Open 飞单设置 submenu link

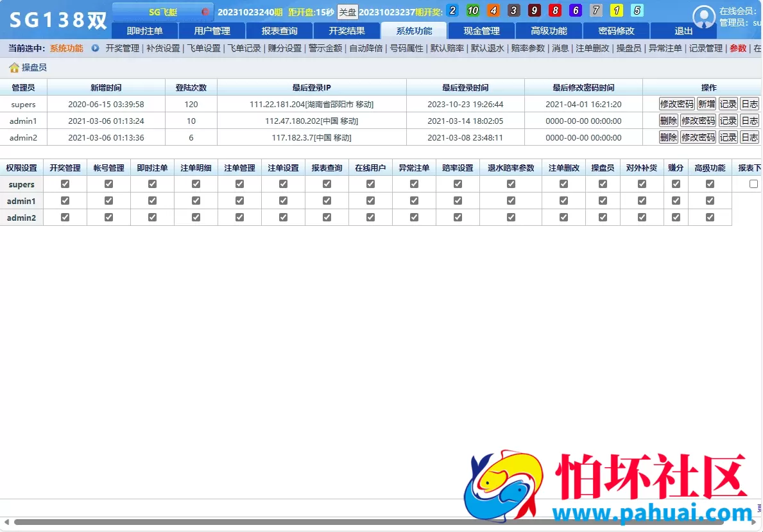(x=204, y=48)
